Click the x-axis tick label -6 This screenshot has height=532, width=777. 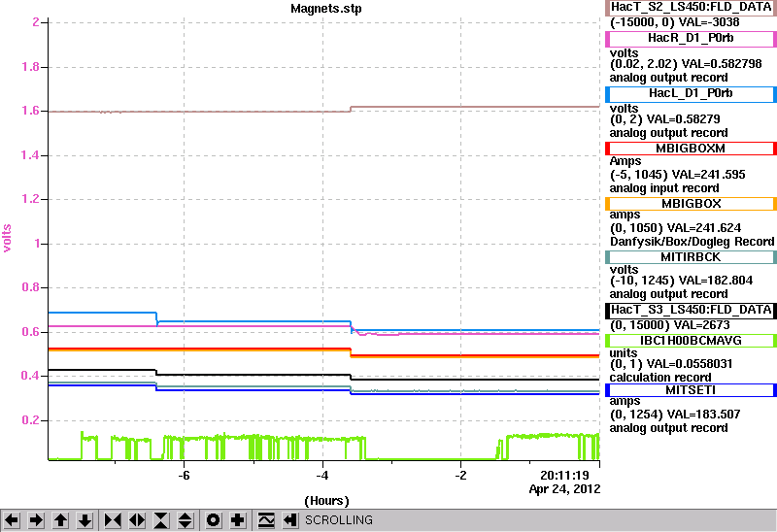pyautogui.click(x=184, y=476)
